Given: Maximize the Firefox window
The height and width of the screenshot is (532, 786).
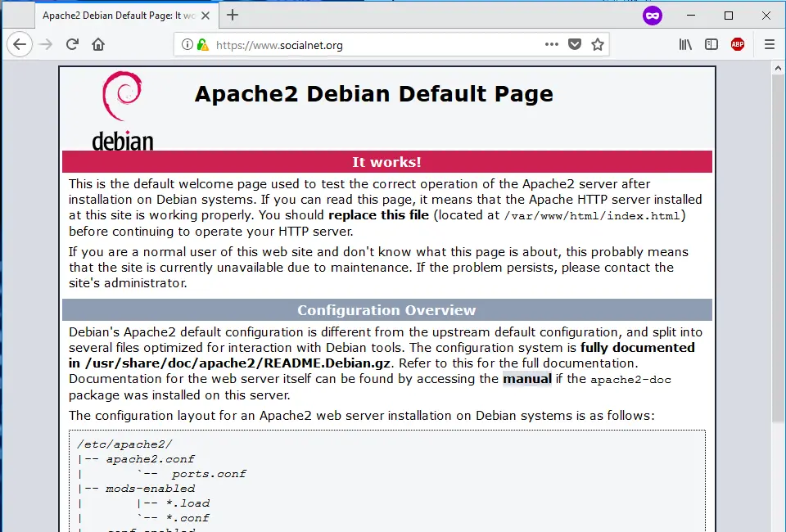Looking at the screenshot, I should 729,16.
